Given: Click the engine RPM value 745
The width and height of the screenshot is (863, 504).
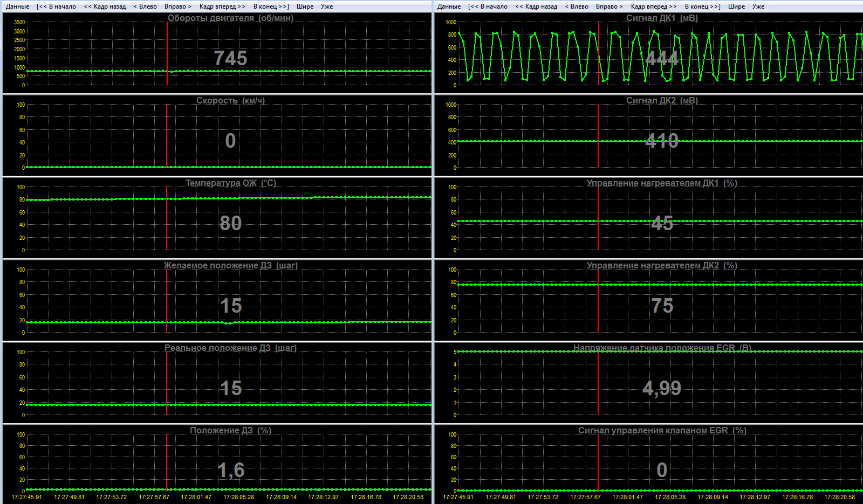Looking at the screenshot, I should pyautogui.click(x=230, y=58).
